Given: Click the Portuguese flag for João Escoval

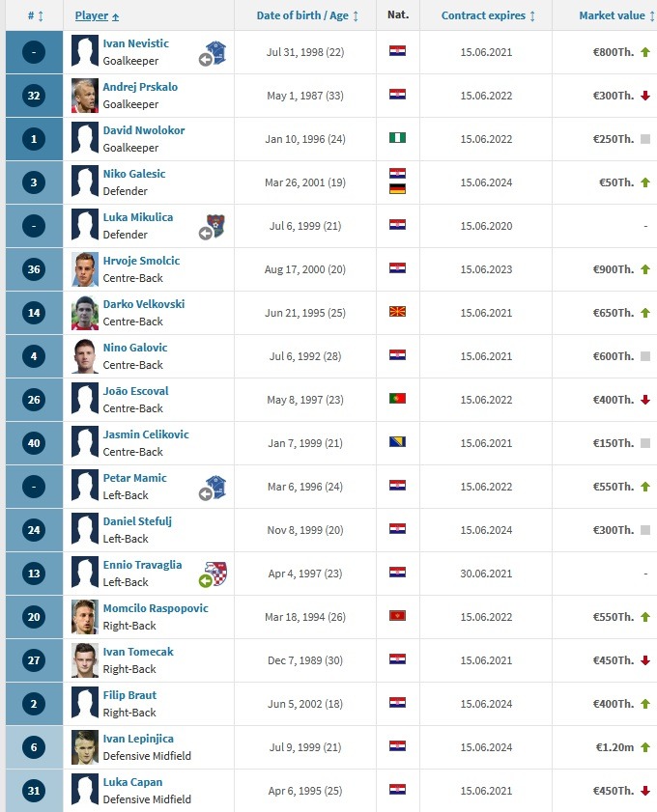Looking at the screenshot, I should point(397,399).
